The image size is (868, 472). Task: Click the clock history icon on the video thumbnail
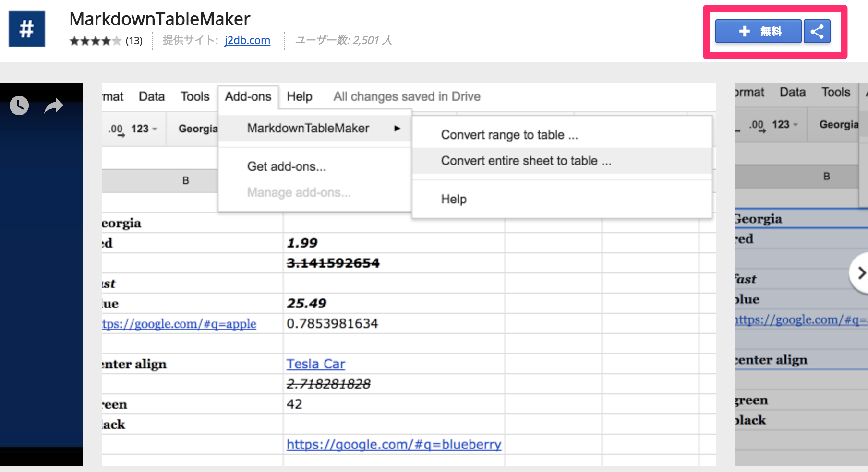pos(19,105)
